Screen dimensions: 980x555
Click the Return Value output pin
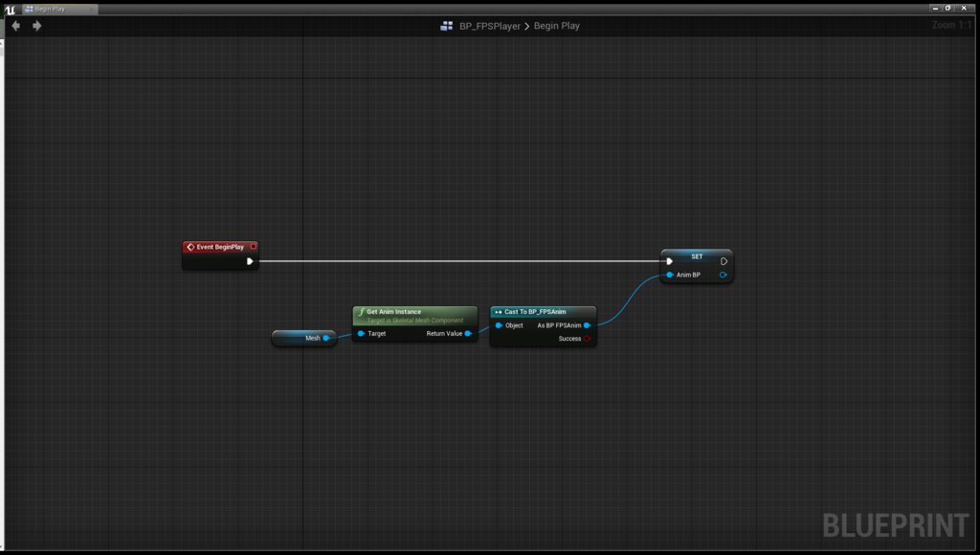tap(468, 334)
